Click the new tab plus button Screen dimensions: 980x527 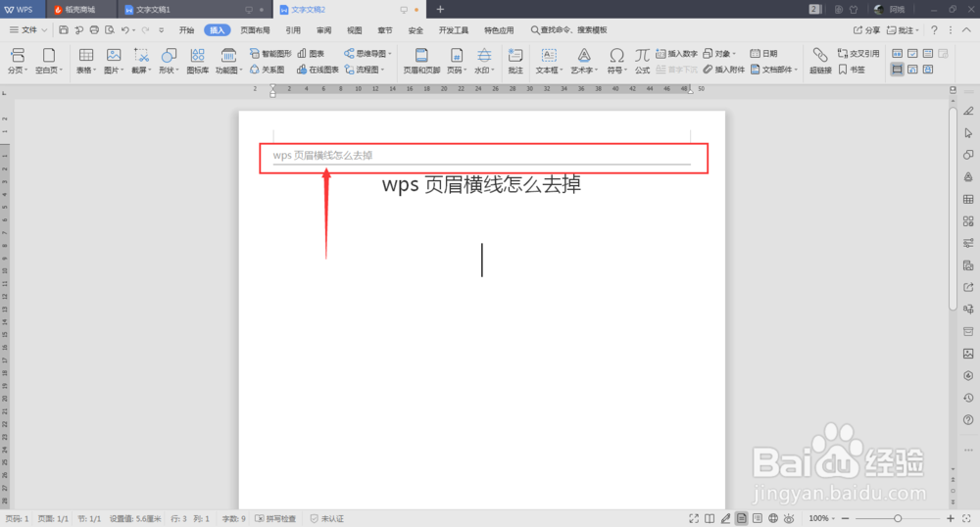pos(440,10)
